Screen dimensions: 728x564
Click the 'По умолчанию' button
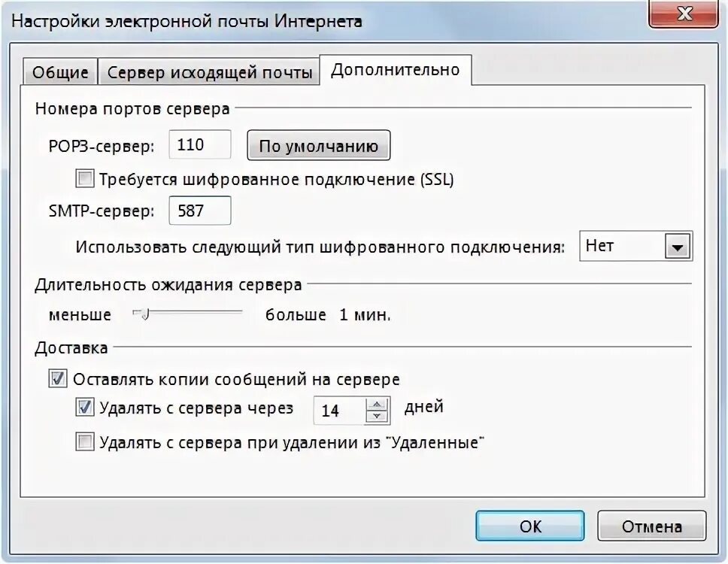tap(319, 146)
